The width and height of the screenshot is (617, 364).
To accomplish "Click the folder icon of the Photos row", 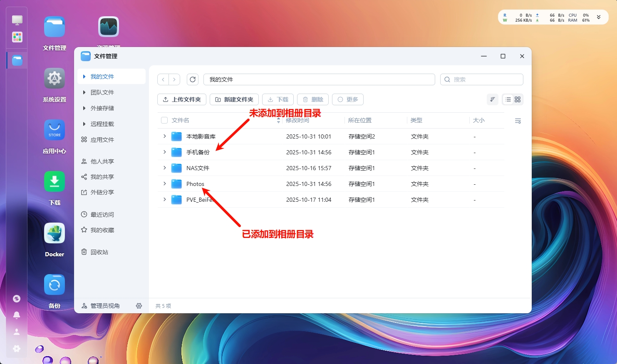I will pos(177,184).
